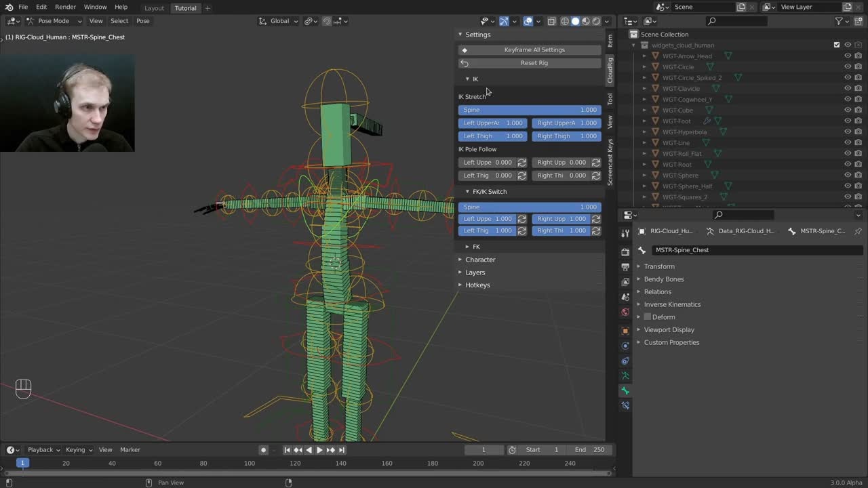This screenshot has width=868, height=488.
Task: Click the current frame number field
Action: pos(484,449)
